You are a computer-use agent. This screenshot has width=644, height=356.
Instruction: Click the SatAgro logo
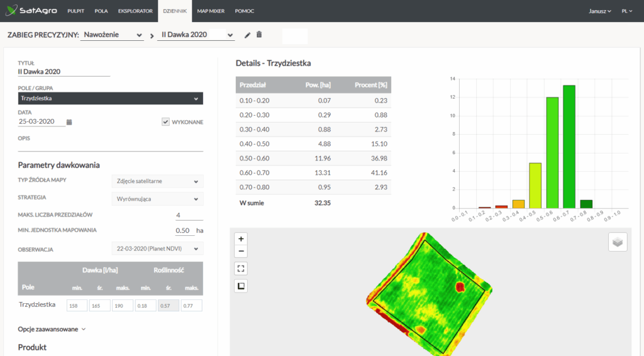pos(30,11)
